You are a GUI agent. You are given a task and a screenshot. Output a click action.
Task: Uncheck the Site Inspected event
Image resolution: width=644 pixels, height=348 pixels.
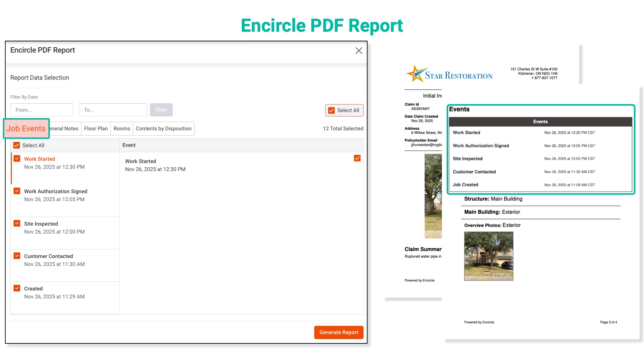(x=17, y=223)
